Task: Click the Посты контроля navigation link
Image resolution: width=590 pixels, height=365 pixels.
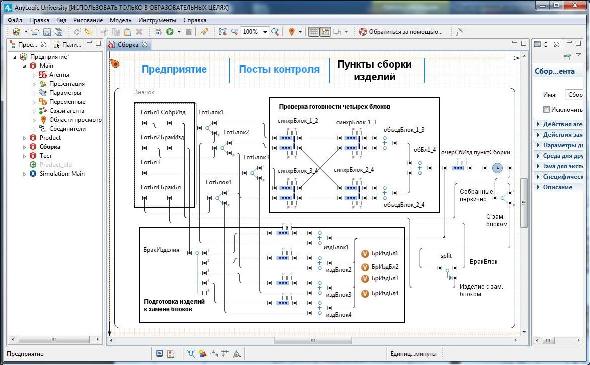Action: coord(279,70)
